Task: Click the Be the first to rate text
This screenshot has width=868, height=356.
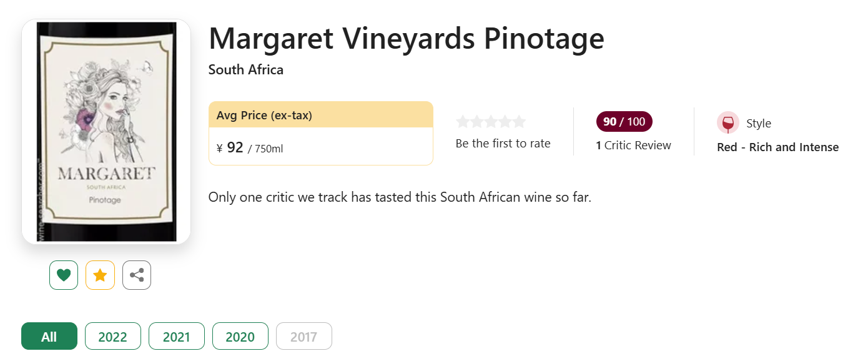Action: (x=503, y=144)
